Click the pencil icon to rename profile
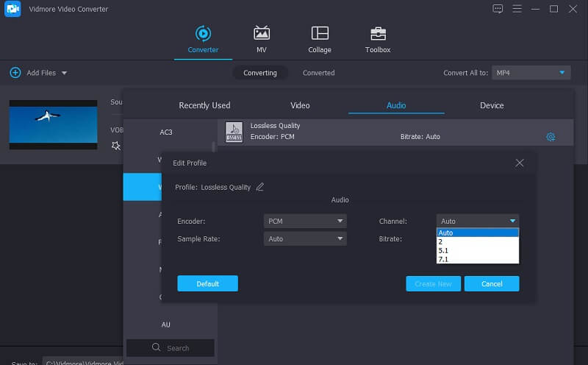588x365 pixels. [259, 187]
